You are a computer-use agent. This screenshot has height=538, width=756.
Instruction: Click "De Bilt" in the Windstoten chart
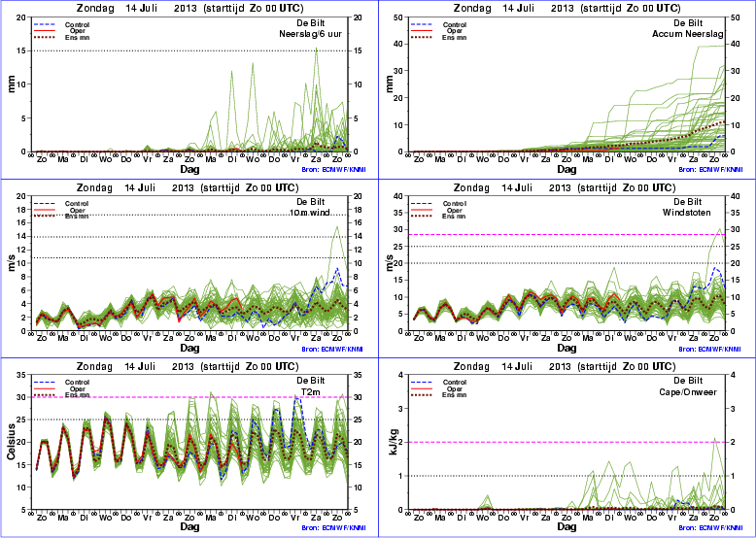(688, 202)
